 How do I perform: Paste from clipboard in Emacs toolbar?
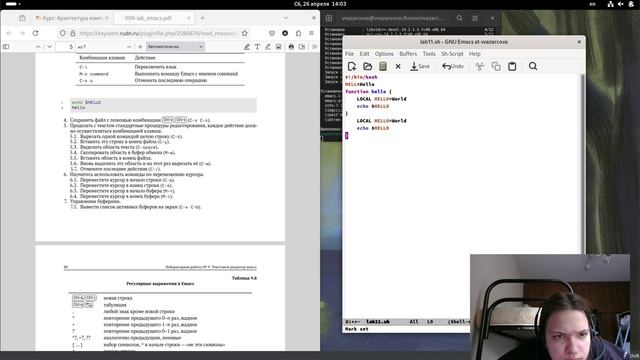512,66
